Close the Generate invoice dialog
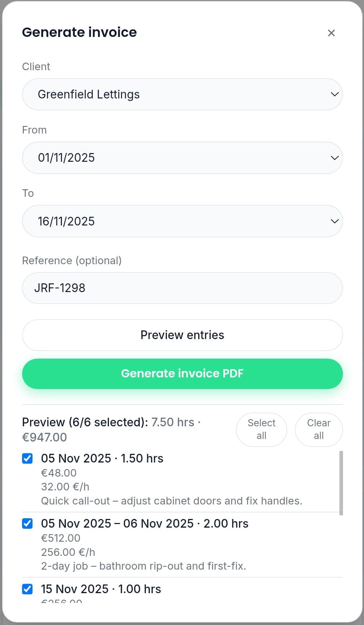Screen dimensions: 364x625 click(x=331, y=33)
